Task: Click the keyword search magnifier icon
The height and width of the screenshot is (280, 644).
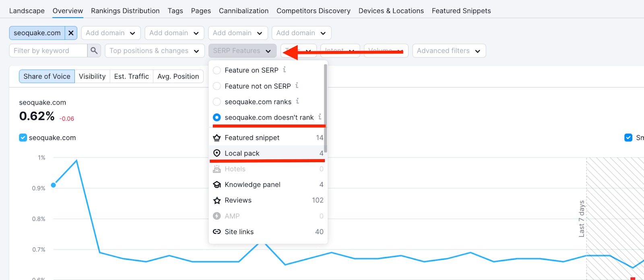Action: (x=94, y=51)
